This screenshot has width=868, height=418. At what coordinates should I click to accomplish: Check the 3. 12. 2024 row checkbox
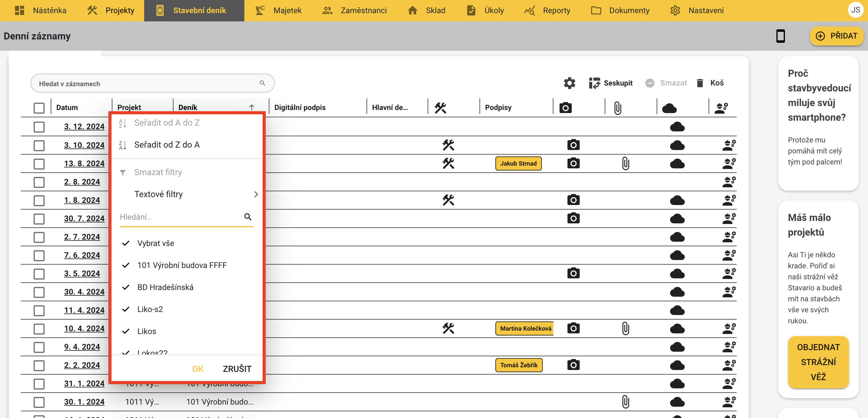[x=39, y=127]
